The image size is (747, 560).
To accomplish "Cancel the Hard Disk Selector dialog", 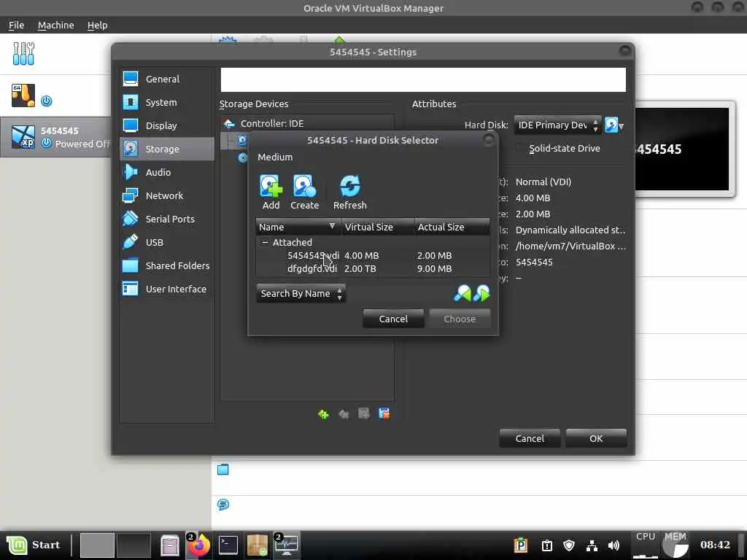I will 393,319.
